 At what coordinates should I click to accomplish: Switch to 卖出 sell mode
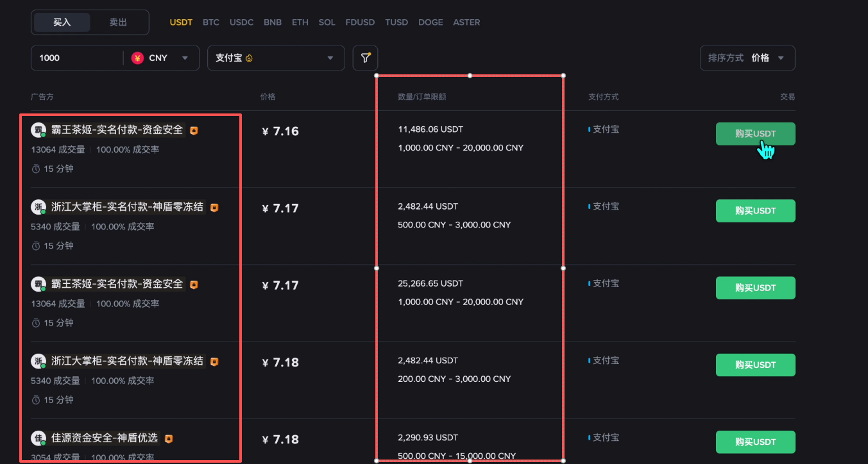[118, 22]
